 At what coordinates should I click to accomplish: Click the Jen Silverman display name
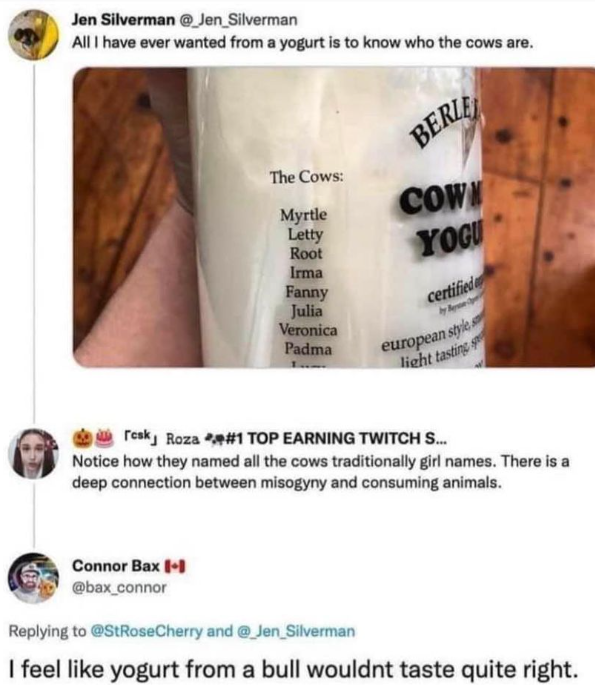[x=122, y=20]
